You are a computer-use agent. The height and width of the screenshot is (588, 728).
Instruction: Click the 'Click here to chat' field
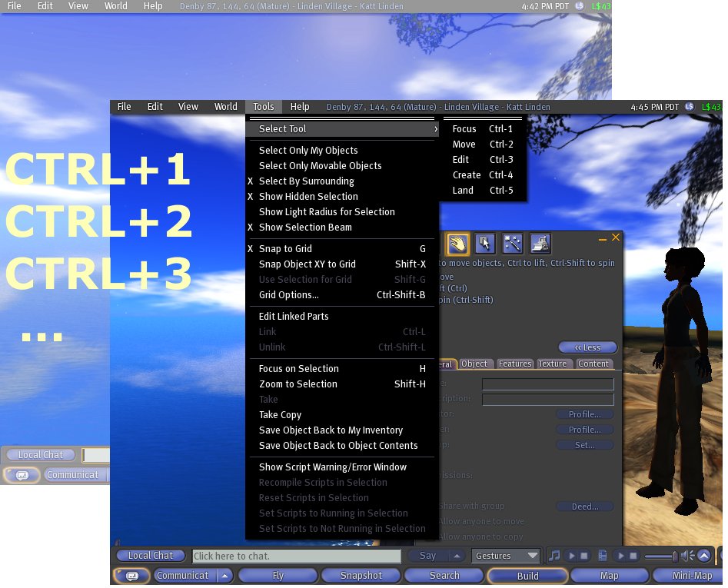pos(296,556)
